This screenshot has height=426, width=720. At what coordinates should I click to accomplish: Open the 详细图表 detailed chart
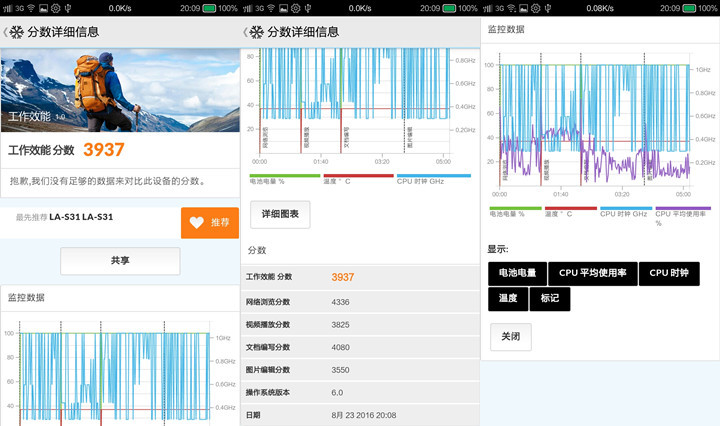click(x=279, y=214)
